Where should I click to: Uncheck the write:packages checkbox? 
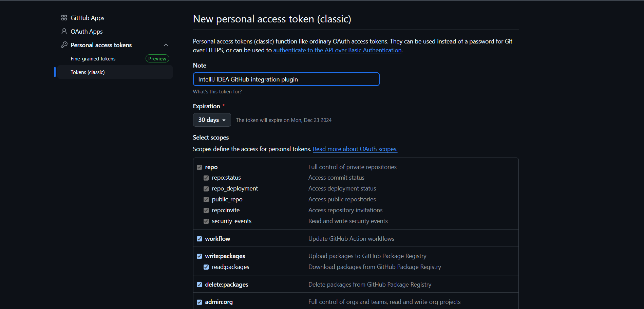199,256
